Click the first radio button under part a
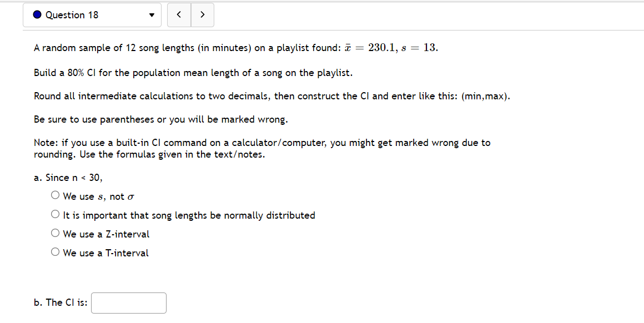Screen dimensions: 644x323 55,194
